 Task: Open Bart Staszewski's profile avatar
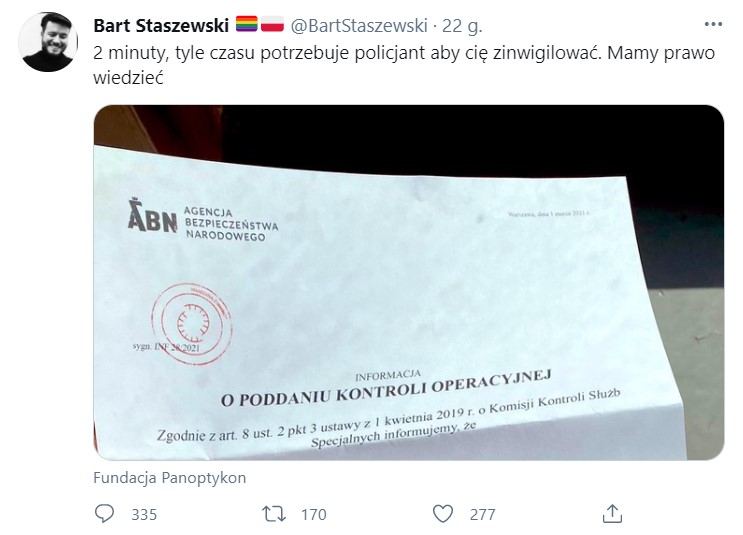[x=48, y=42]
